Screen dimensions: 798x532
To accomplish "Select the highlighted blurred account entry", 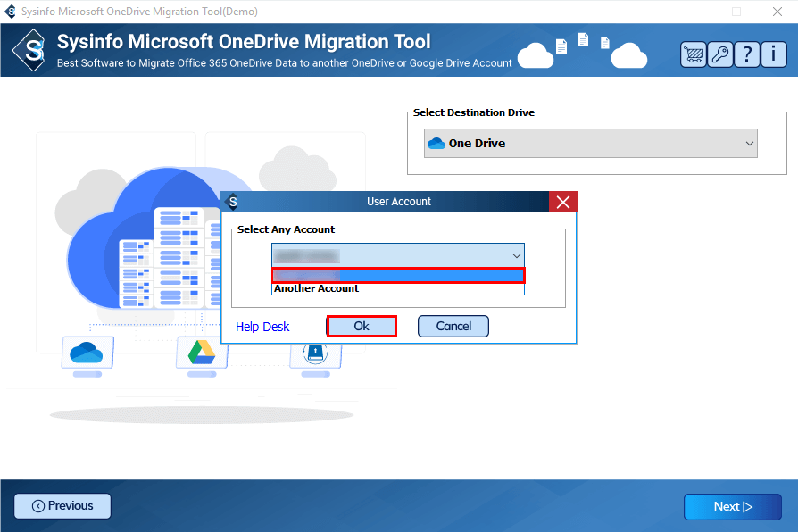I will click(x=398, y=276).
